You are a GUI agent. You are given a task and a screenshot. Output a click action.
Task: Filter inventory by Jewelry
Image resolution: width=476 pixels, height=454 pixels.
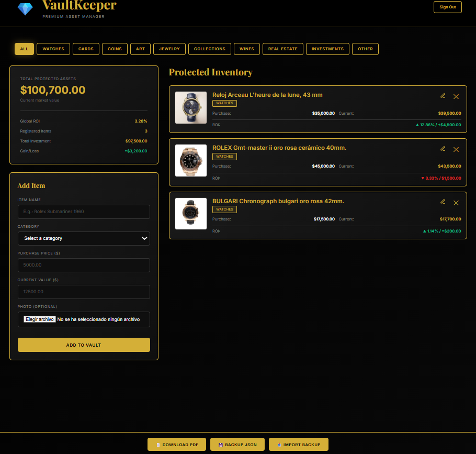click(x=169, y=49)
